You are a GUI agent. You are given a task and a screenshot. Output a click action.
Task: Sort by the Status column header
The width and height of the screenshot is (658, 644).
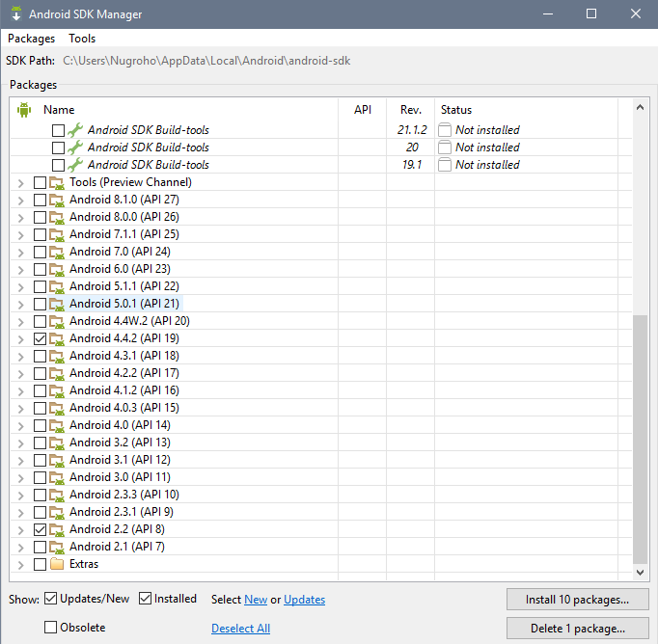click(x=456, y=110)
